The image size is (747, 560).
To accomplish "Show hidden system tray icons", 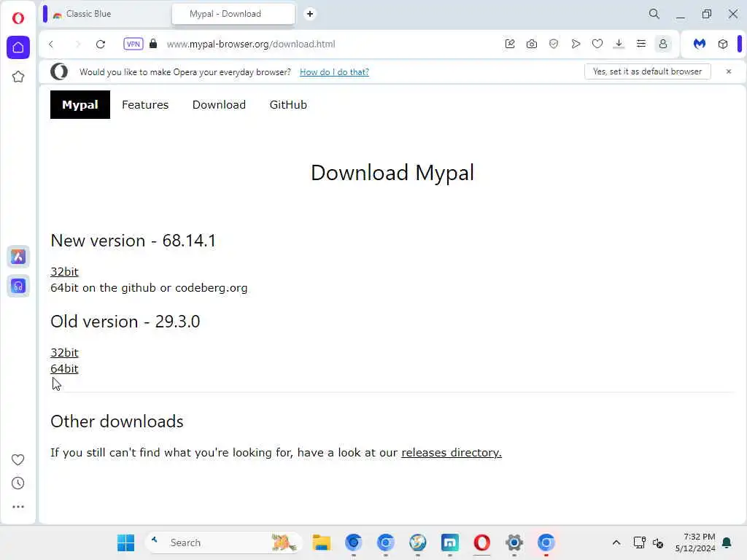I will (x=616, y=542).
